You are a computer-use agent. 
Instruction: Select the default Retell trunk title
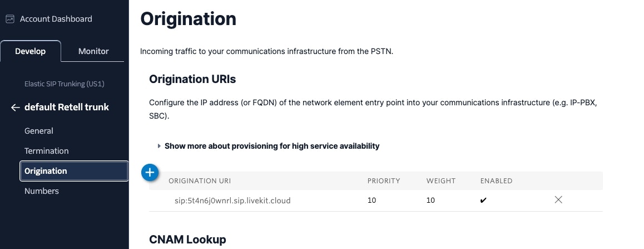pos(67,107)
